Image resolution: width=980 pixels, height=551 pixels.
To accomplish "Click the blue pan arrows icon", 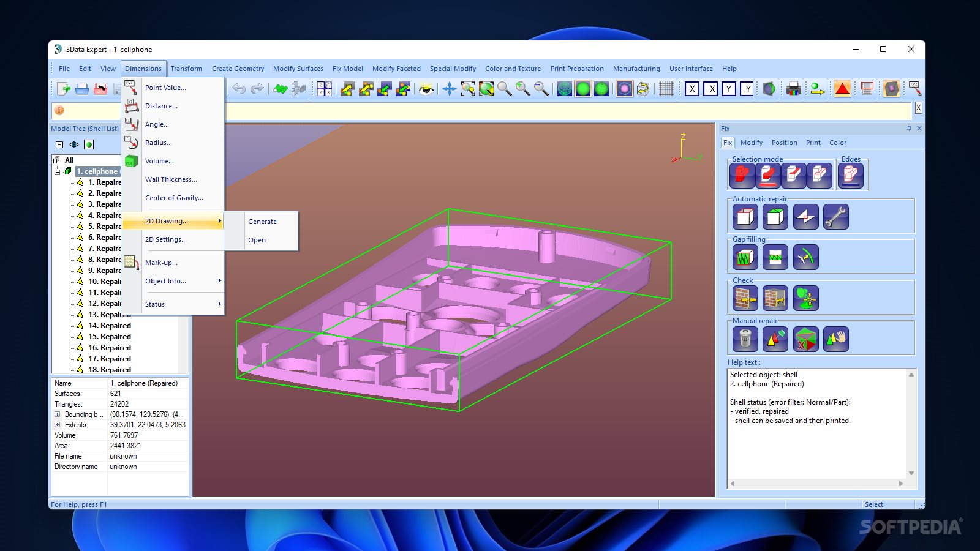I will coord(450,89).
